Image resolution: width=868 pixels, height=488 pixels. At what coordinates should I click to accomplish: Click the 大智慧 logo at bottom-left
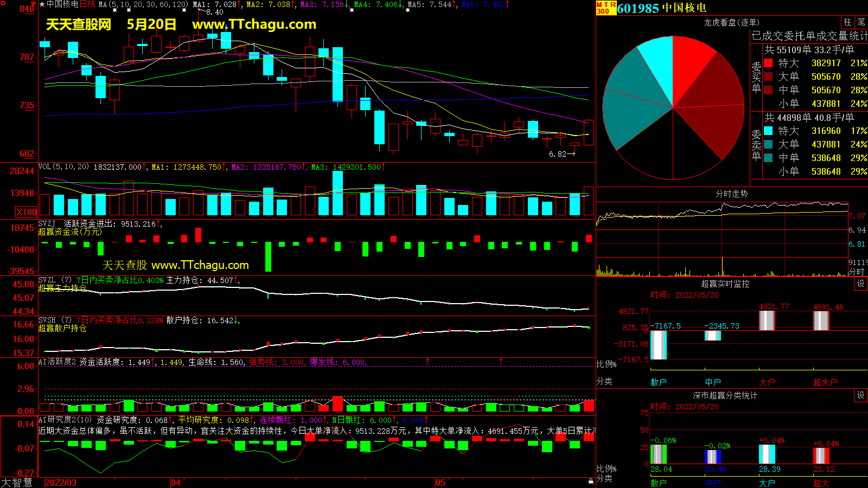17,483
